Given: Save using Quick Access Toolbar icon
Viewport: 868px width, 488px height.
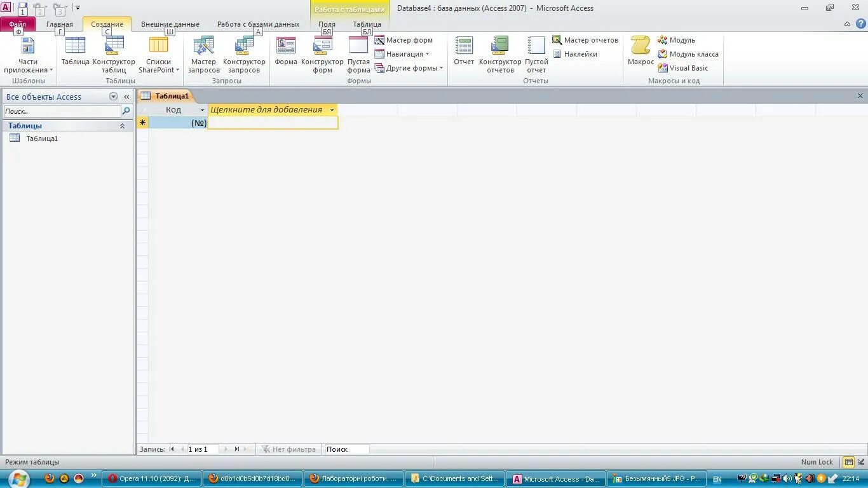Looking at the screenshot, I should pyautogui.click(x=23, y=8).
